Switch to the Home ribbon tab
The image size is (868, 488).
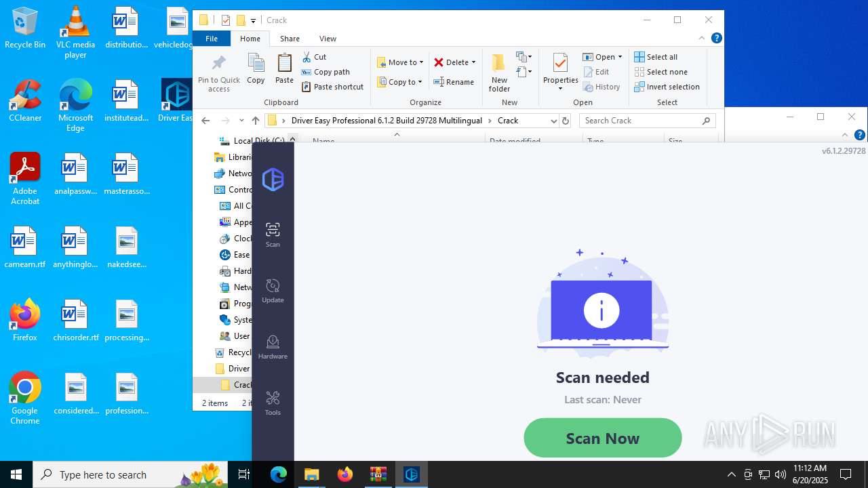(250, 39)
